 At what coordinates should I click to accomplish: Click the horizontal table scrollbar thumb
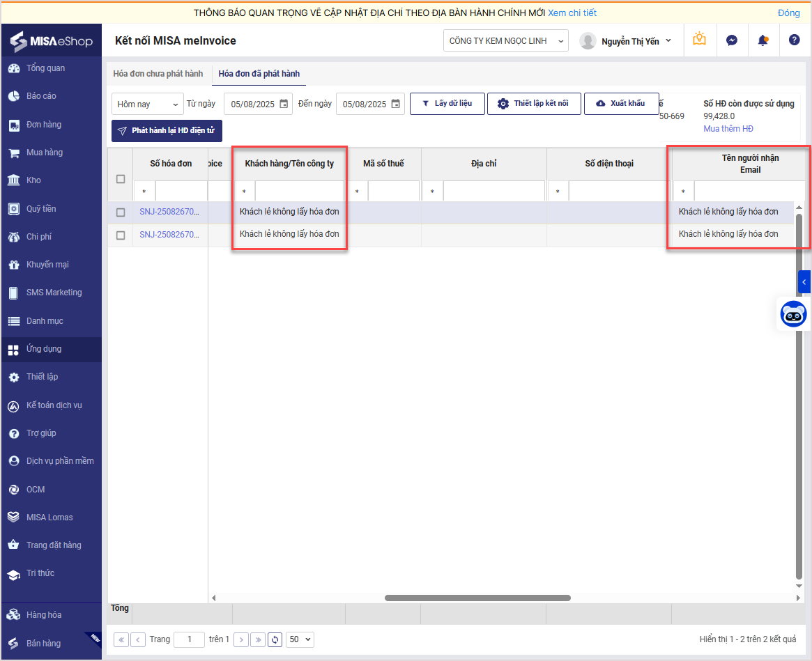tap(477, 598)
